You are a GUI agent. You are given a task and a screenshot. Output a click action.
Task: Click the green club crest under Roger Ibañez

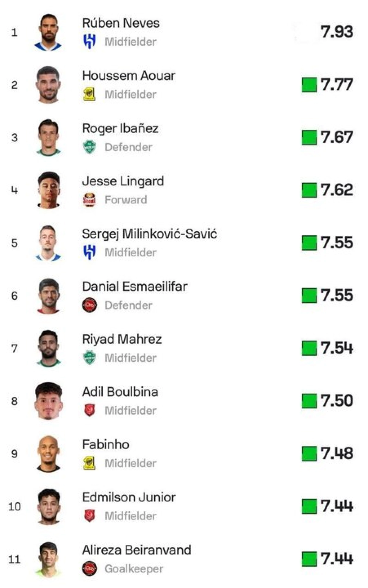tap(90, 147)
